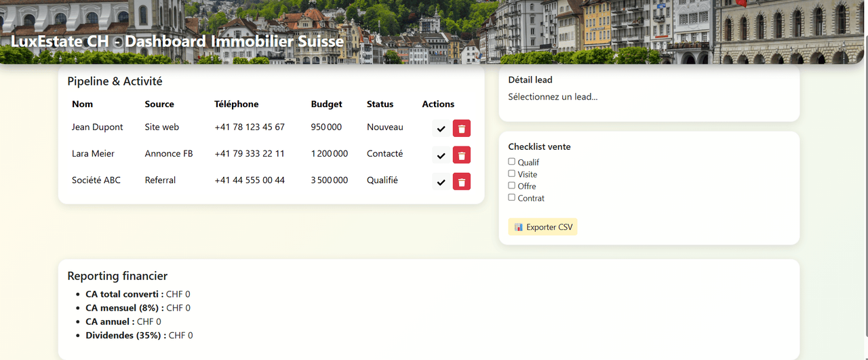Screen dimensions: 868x360
Task: Check the Offre checkbox
Action: tap(512, 185)
